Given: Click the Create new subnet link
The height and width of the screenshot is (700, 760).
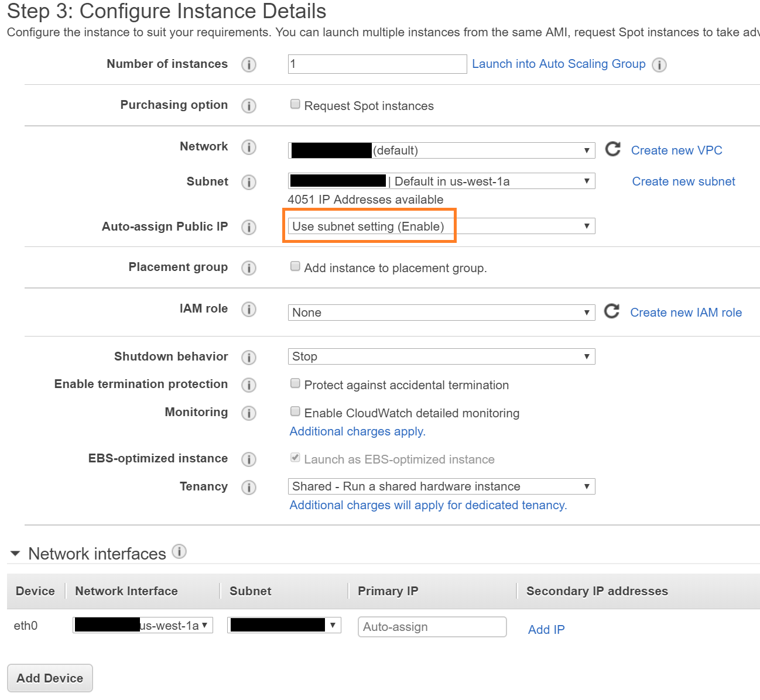Looking at the screenshot, I should tap(683, 181).
